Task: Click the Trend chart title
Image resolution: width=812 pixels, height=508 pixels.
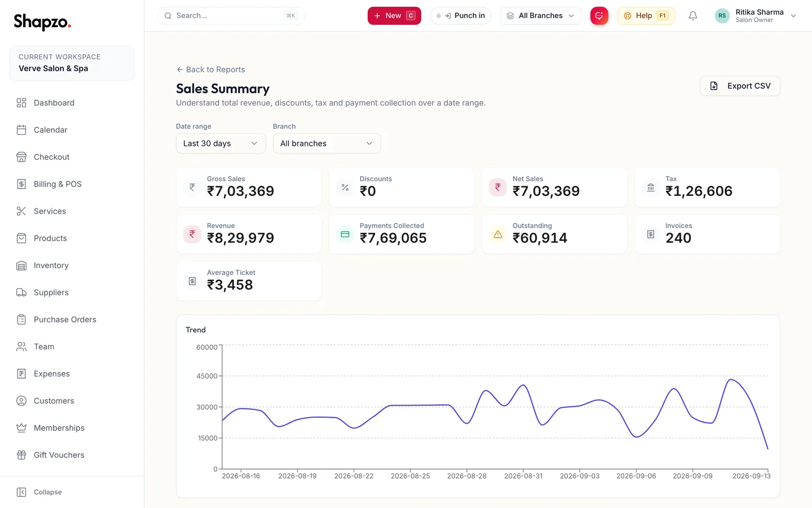Action: tap(196, 330)
